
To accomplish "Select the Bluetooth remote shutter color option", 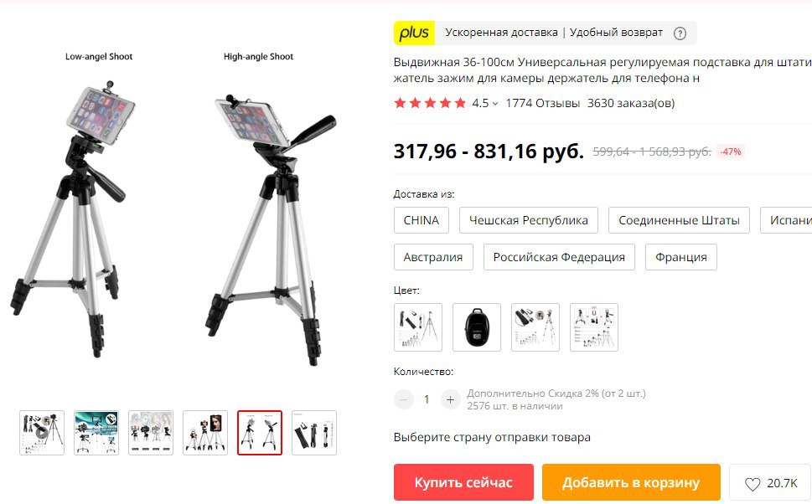I will click(x=477, y=327).
